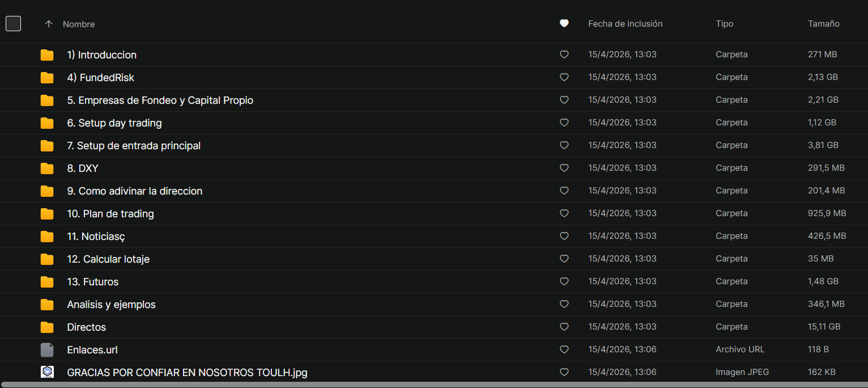
Task: Sort by Fecha de inclusión column
Action: coord(625,24)
